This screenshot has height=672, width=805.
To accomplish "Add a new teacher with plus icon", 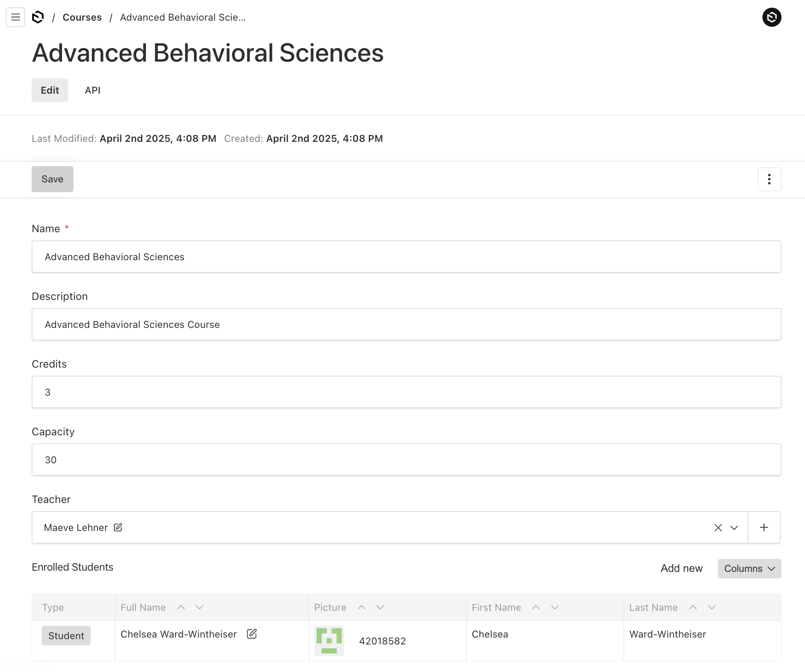I will [x=764, y=527].
